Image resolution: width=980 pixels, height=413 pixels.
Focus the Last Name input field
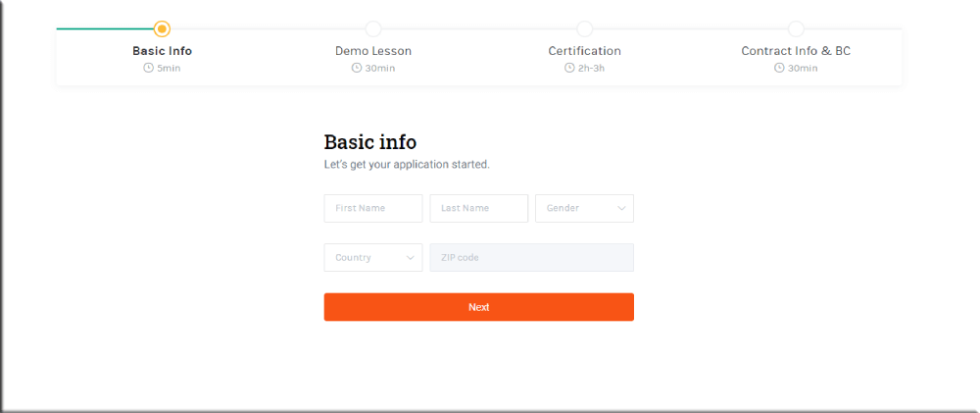coord(479,208)
